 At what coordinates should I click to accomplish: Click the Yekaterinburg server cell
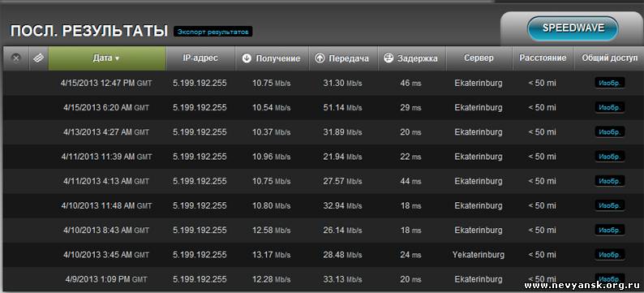click(479, 255)
